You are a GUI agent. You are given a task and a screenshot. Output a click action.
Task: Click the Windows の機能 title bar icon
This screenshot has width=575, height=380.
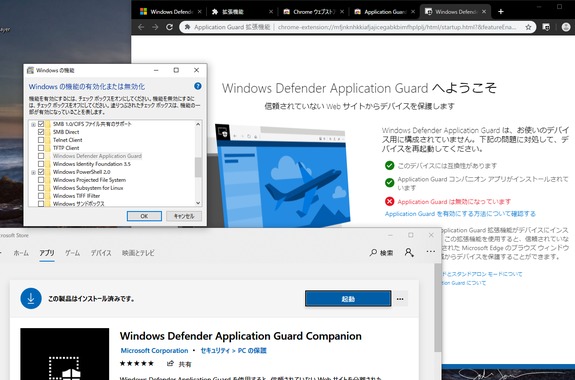[x=30, y=70]
